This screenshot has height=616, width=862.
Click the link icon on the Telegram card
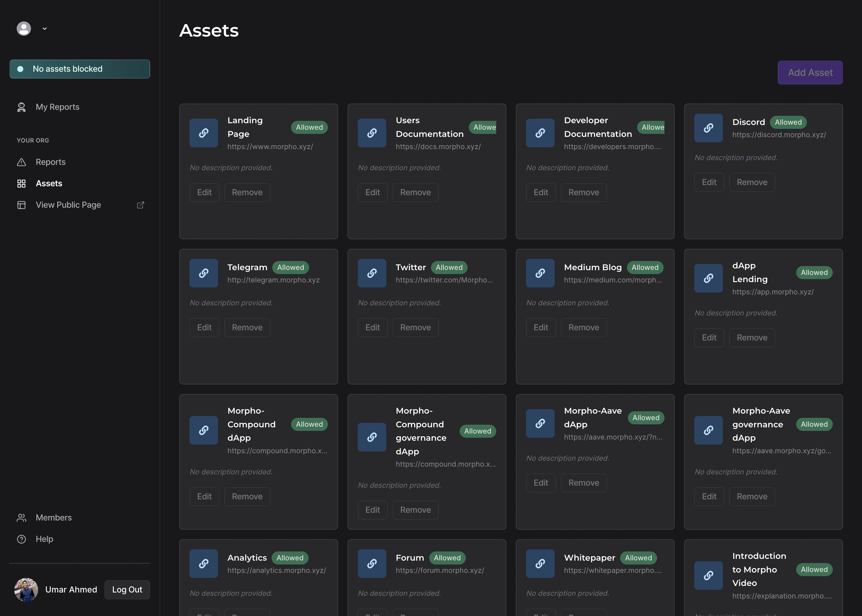[203, 273]
